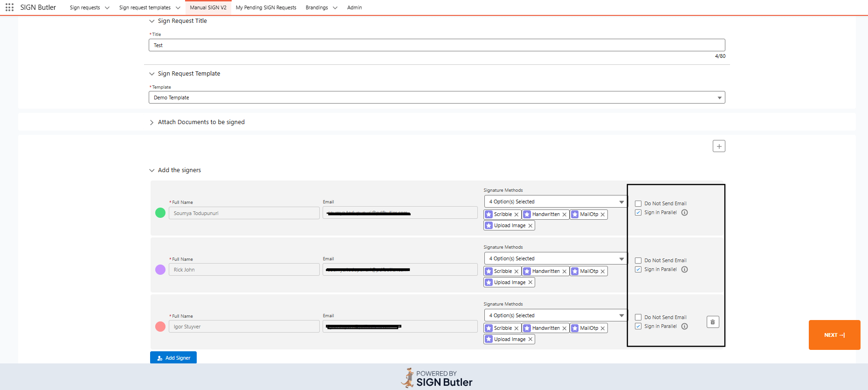Remove Scribble tag from Soumya Todupunuri's methods
The height and width of the screenshot is (390, 868).
[x=516, y=215]
